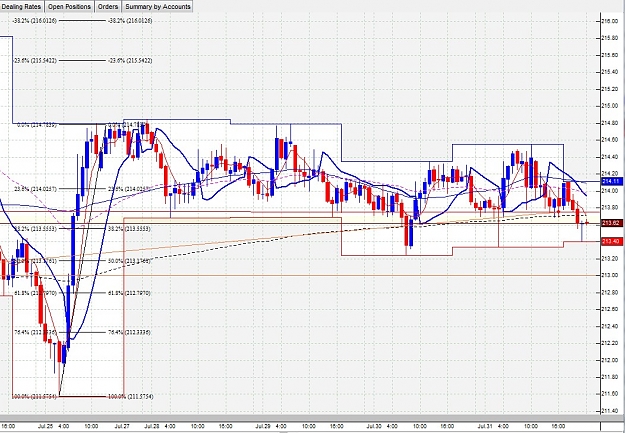
Task: Select the right-hand 76.4% (212.3336) Fibonacci label
Action: pos(129,333)
